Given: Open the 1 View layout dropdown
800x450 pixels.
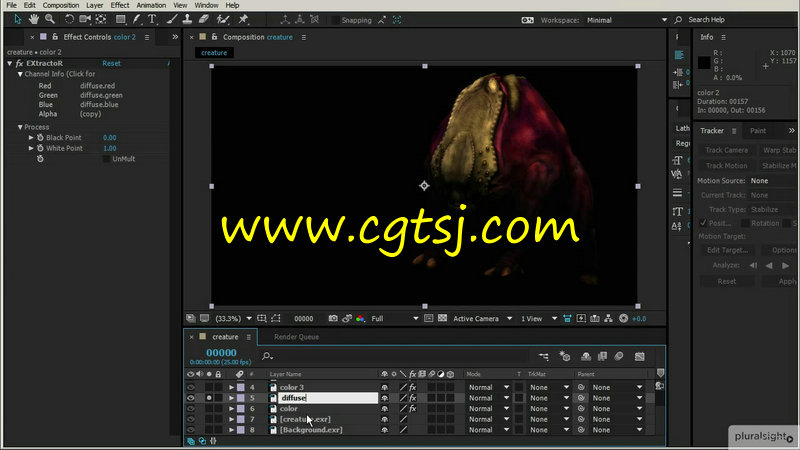Looking at the screenshot, I should pos(538,318).
